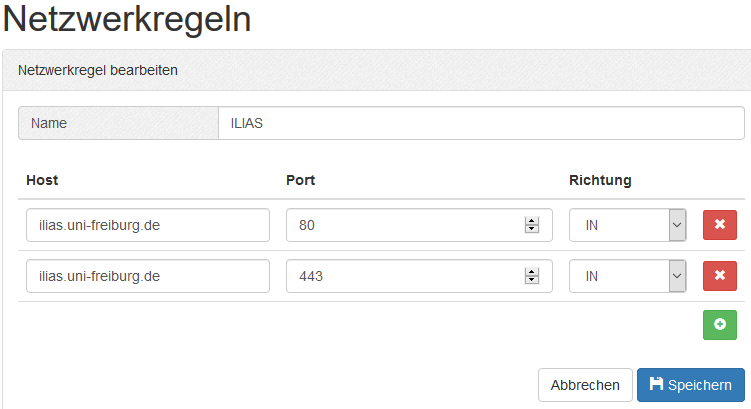Increase port 80 value with up arrow
Screen dimensions: 751x409
531,221
